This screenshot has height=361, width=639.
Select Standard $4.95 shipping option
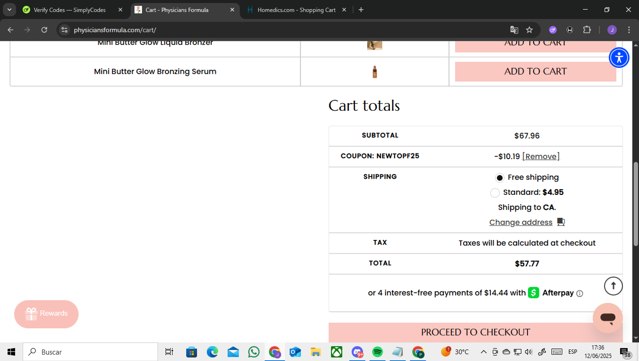click(x=494, y=193)
